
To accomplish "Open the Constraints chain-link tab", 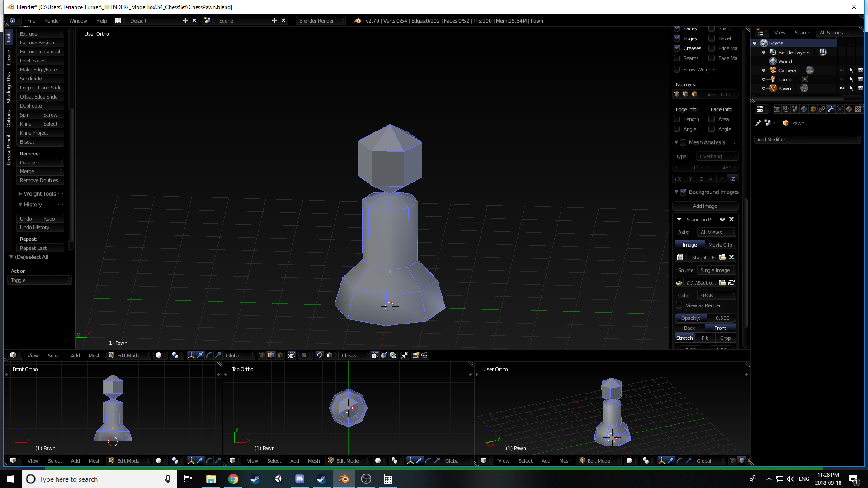I will pos(822,109).
